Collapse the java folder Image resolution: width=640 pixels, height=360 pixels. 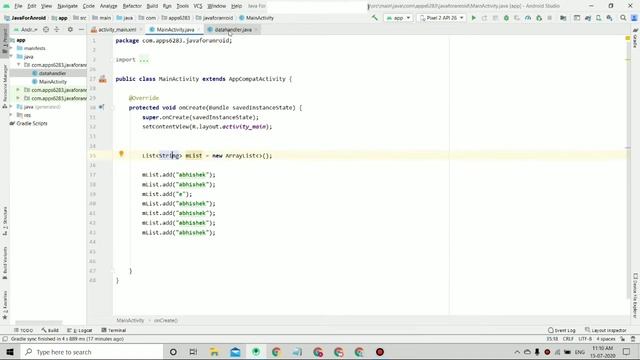pyautogui.click(x=11, y=56)
